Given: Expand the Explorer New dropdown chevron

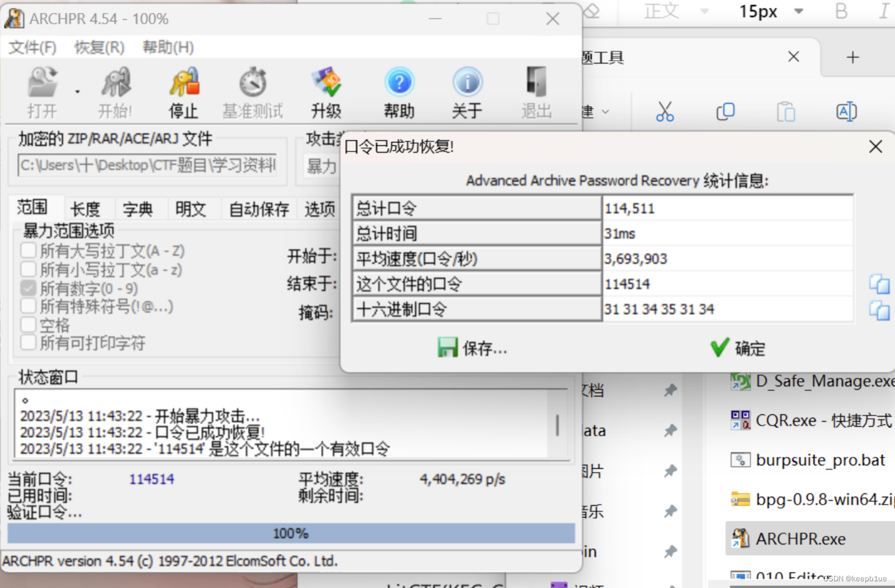Looking at the screenshot, I should pyautogui.click(x=605, y=112).
